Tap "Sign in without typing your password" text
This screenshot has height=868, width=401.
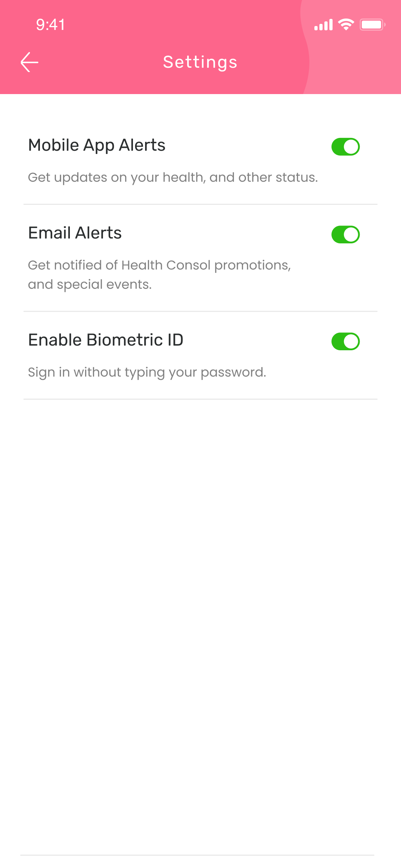coord(147,372)
